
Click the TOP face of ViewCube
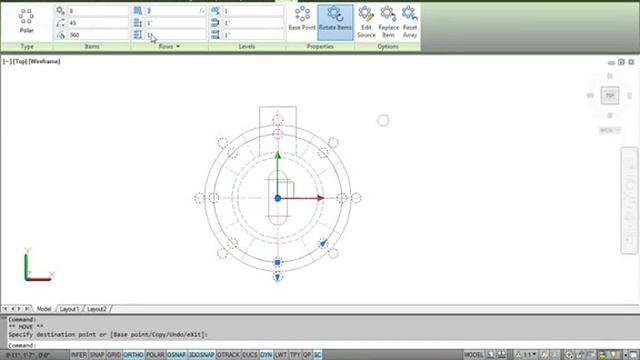610,96
